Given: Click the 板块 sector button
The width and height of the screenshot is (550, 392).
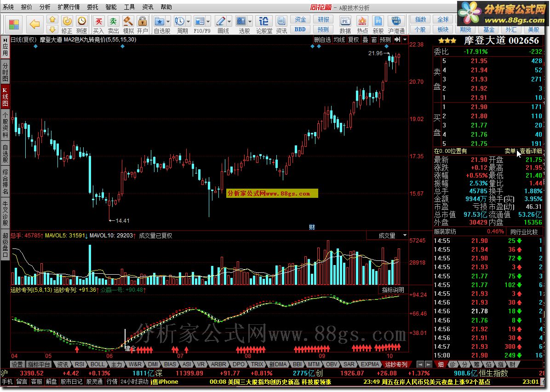Looking at the screenshot, I should pos(443,29).
